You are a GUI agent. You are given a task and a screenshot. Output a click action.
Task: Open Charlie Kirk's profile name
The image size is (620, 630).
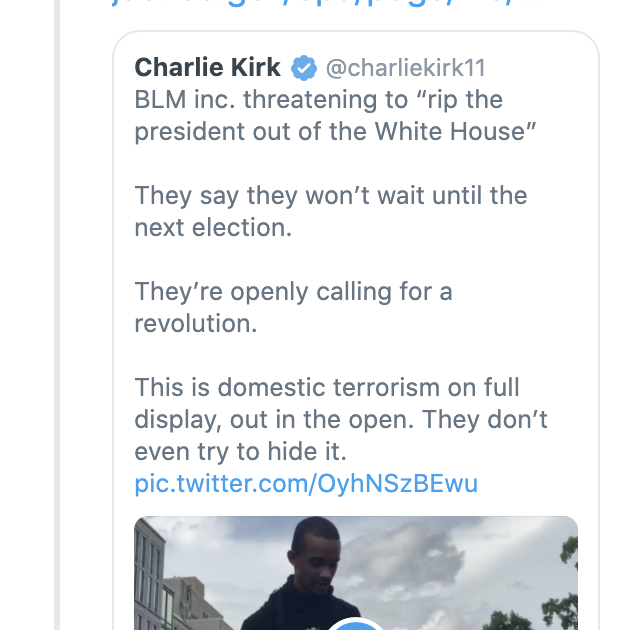click(209, 68)
